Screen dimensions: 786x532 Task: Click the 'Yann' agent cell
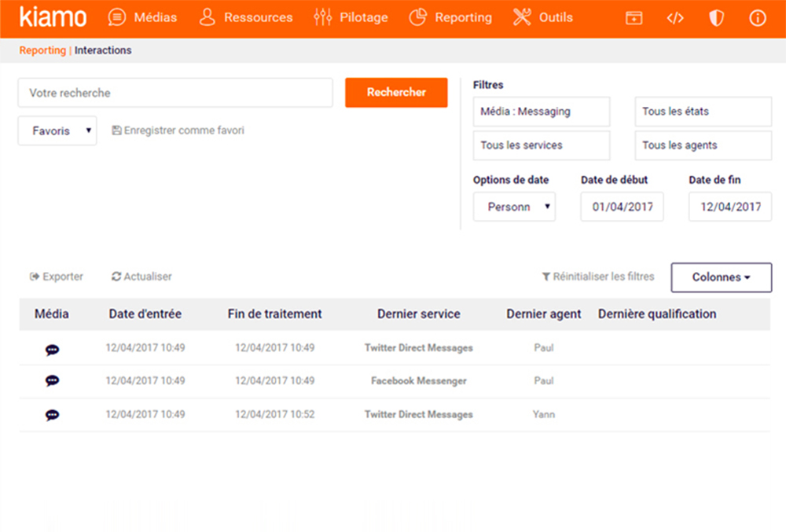coord(544,414)
